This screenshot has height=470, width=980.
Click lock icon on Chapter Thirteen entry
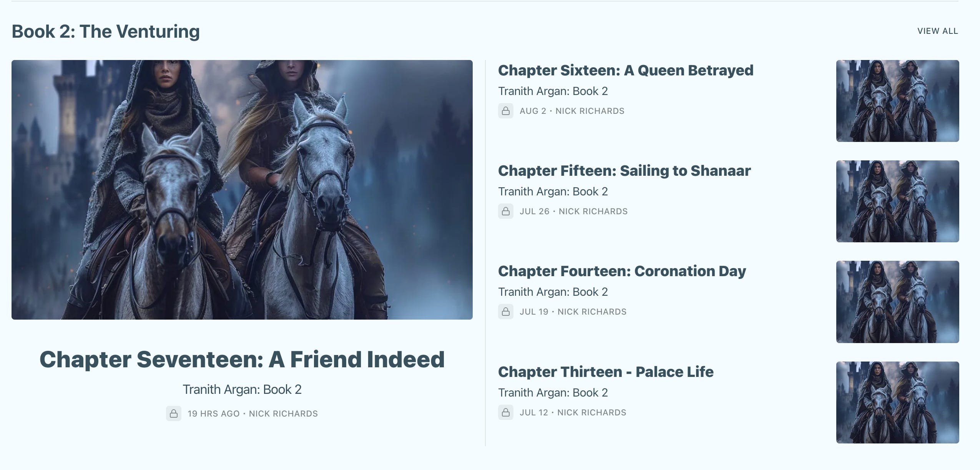pos(506,412)
